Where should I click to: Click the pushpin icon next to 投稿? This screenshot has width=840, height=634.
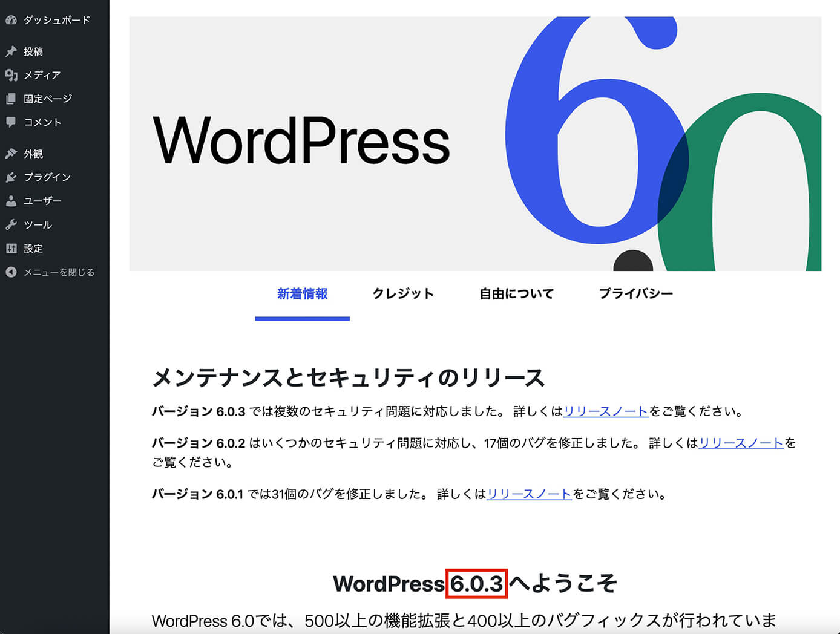coord(11,51)
